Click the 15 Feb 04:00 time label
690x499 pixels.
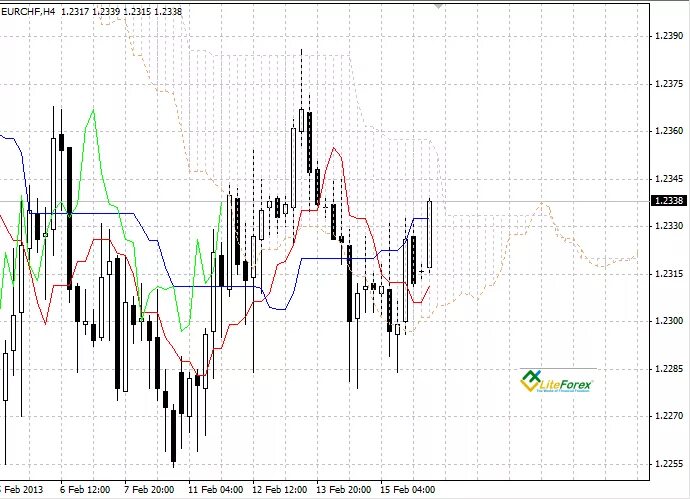coord(407,489)
